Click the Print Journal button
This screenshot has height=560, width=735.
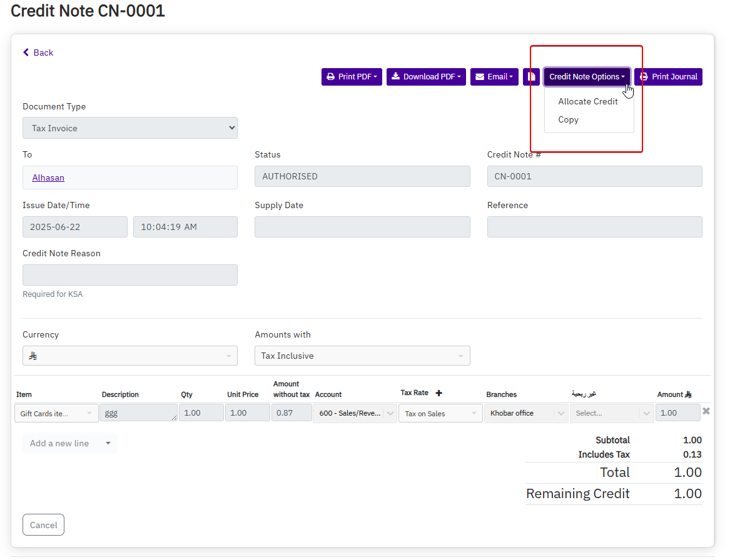click(668, 77)
